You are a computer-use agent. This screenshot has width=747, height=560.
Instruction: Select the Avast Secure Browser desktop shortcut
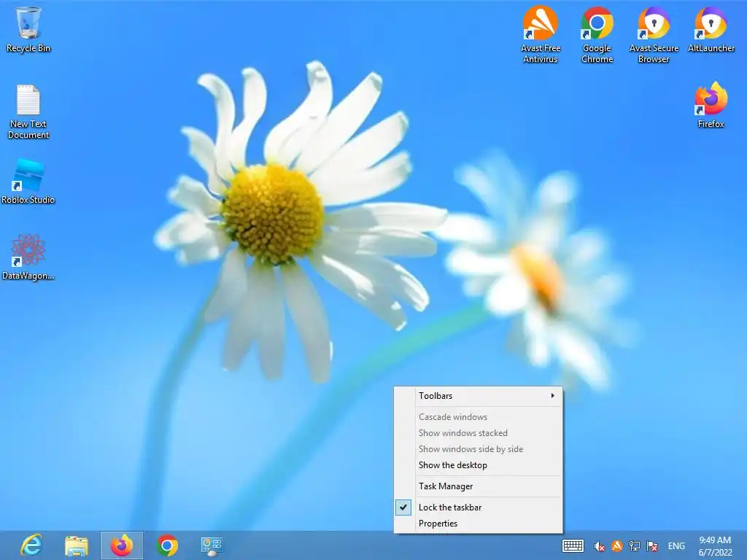tap(654, 34)
